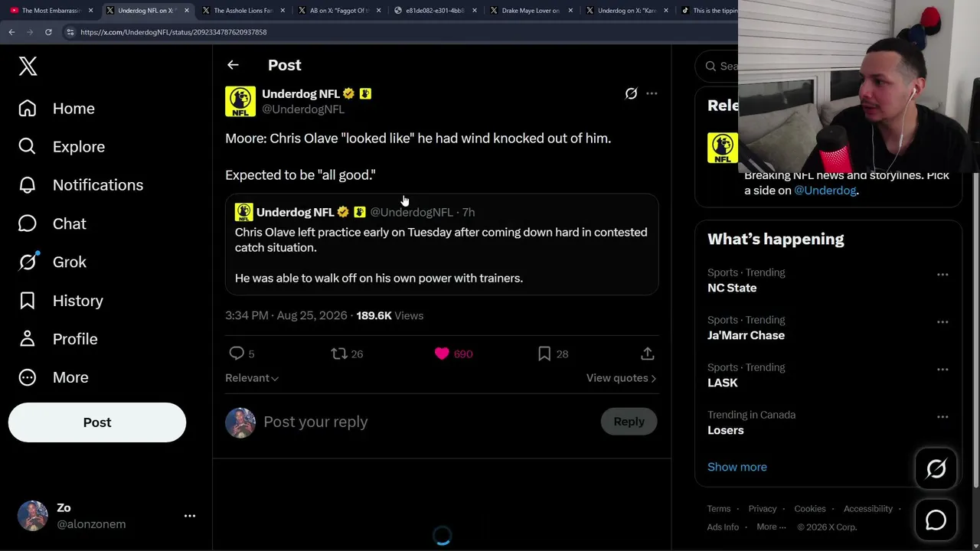Open the Accessibility footer link
980x551 pixels.
868,509
